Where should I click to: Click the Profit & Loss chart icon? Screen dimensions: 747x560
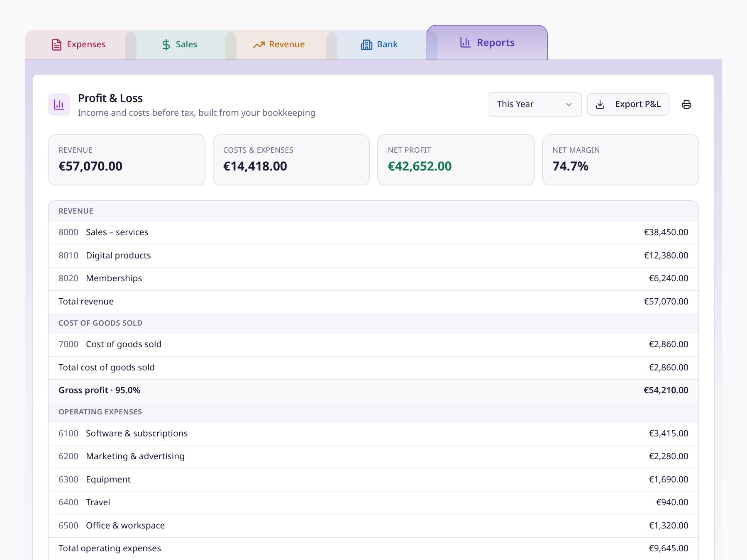59,105
